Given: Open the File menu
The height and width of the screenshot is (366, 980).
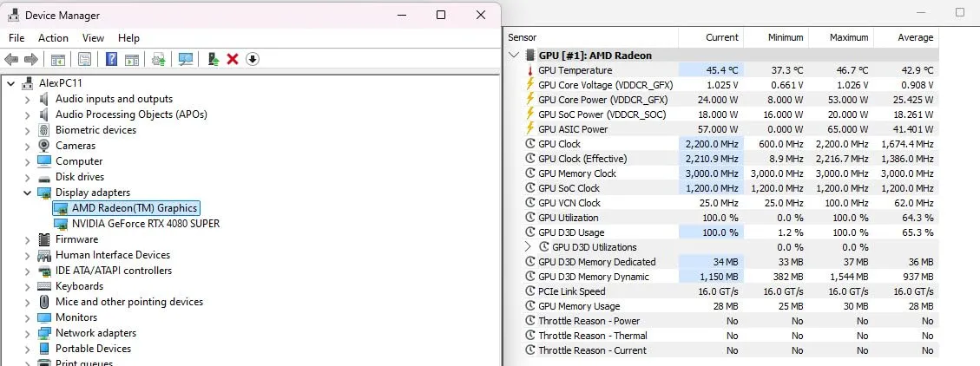Looking at the screenshot, I should (x=16, y=38).
